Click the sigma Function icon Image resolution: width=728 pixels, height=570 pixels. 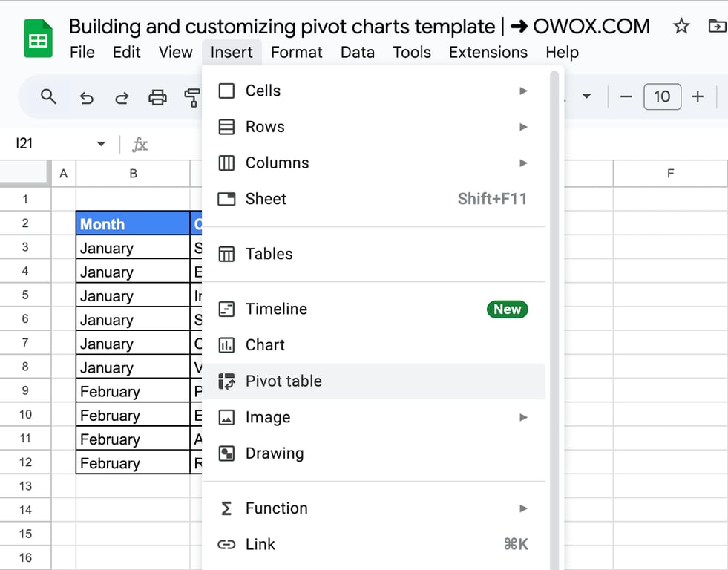(x=226, y=508)
